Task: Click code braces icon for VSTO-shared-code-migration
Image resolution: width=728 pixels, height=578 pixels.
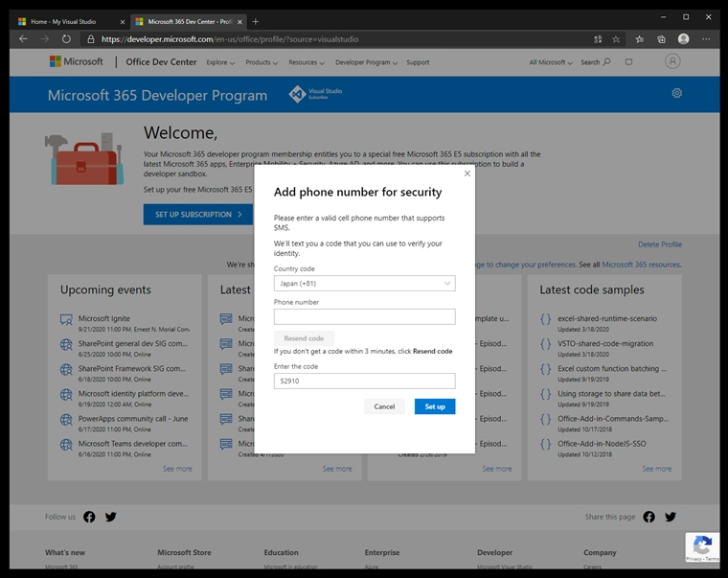Action: coord(546,344)
